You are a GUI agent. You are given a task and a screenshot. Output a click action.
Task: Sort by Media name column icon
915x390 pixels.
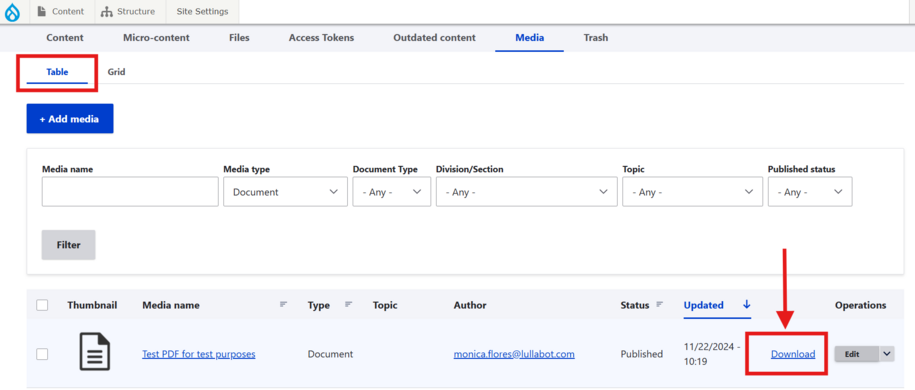[284, 304]
